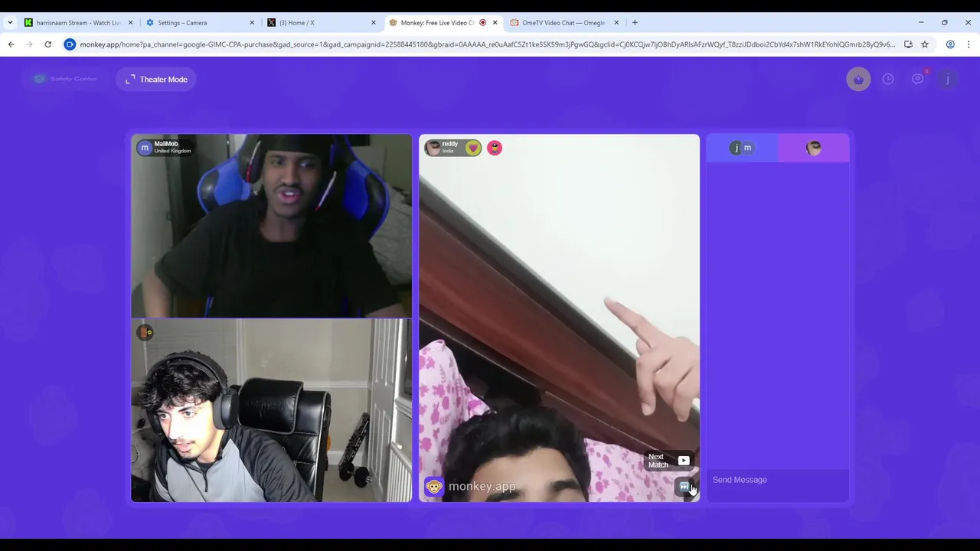Switch to reddy's chat tab
980x551 pixels.
(814, 148)
